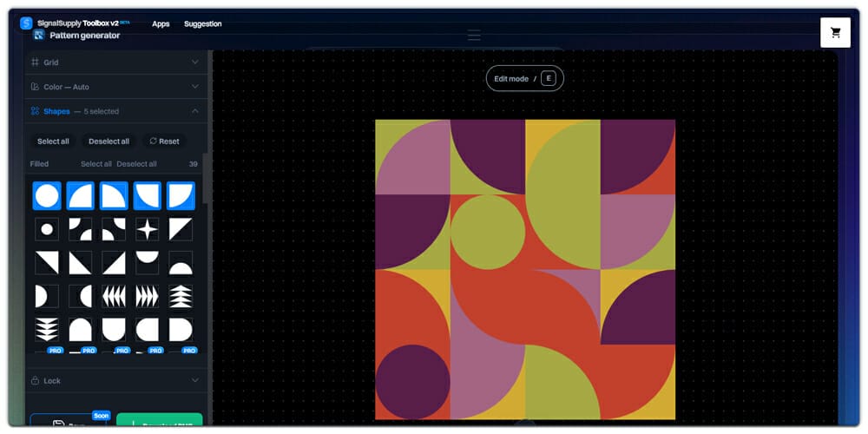
Task: Expand the Color — Auto section
Action: pos(115,87)
